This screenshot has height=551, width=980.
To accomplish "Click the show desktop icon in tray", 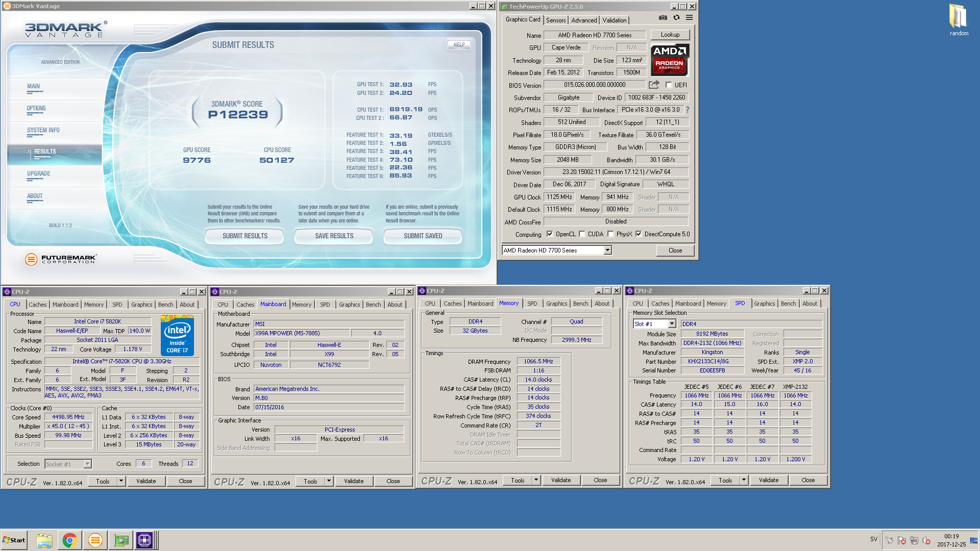I will [973, 540].
